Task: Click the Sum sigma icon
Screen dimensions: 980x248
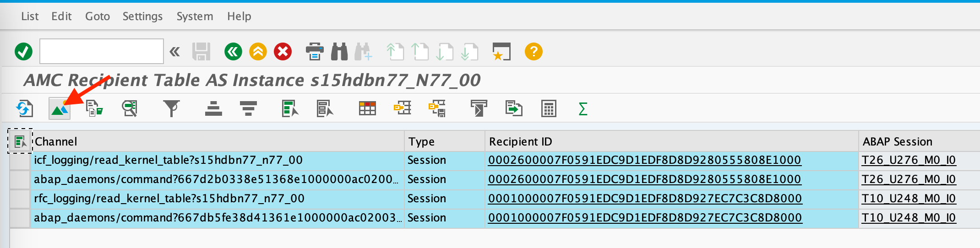Action: [583, 109]
